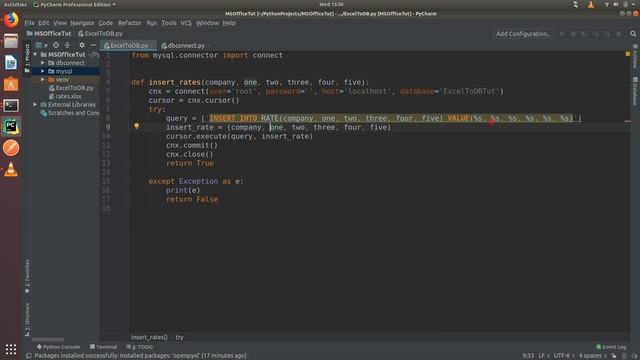Screen dimensions: 640x360
Task: Open the VCS menu
Action: tap(186, 23)
